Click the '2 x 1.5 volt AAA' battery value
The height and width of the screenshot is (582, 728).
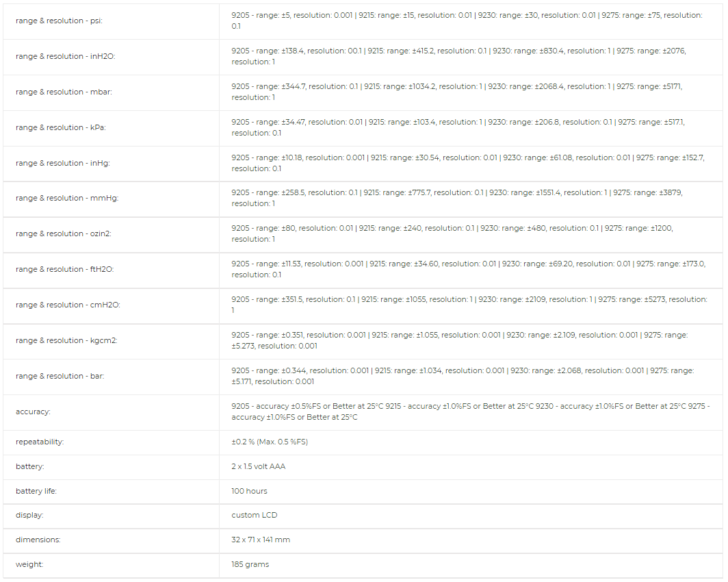click(258, 467)
